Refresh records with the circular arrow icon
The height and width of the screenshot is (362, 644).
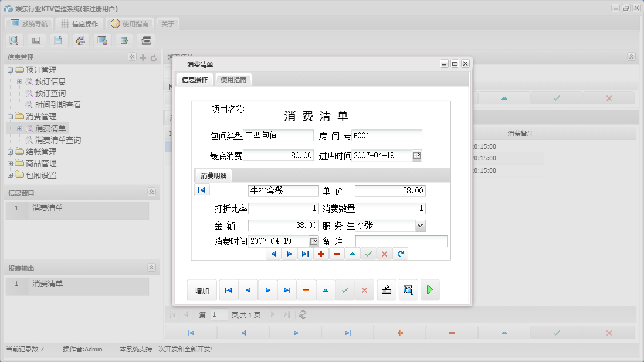(x=400, y=254)
